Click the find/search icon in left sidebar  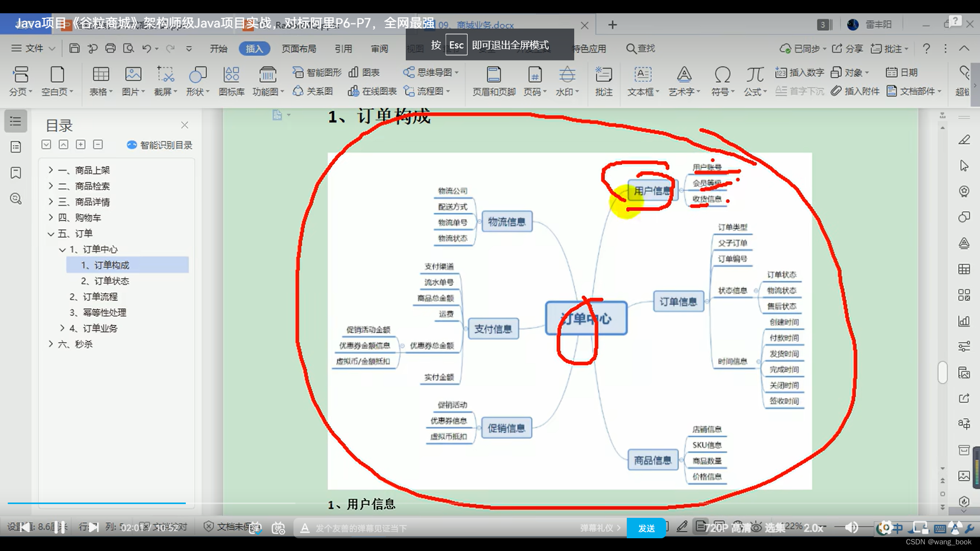tap(16, 199)
